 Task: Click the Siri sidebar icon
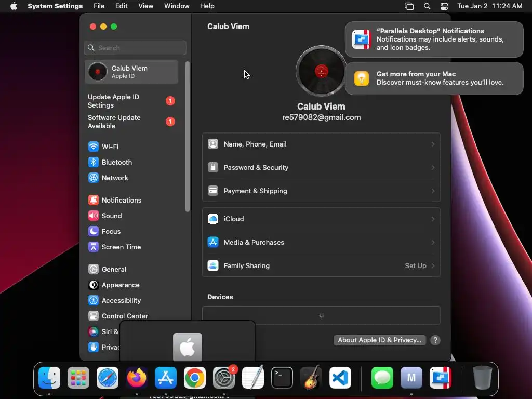click(94, 331)
